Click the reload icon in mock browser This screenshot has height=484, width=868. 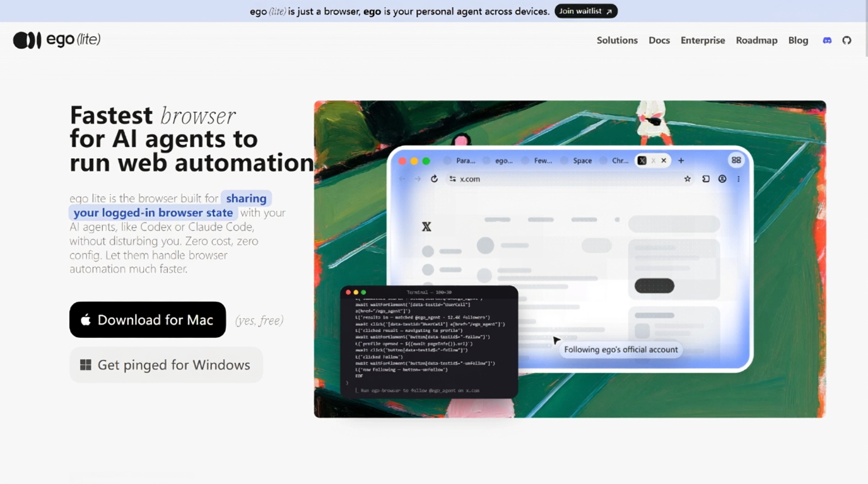click(434, 179)
